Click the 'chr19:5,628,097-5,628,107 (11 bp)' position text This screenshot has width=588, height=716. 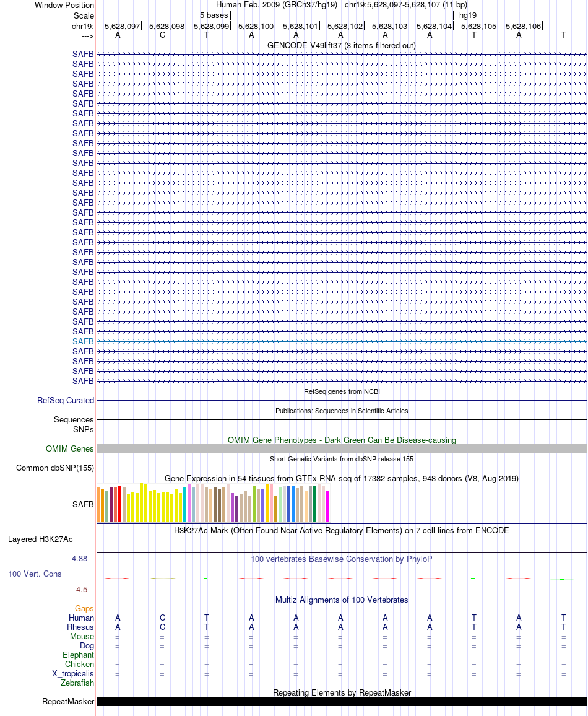(405, 5)
